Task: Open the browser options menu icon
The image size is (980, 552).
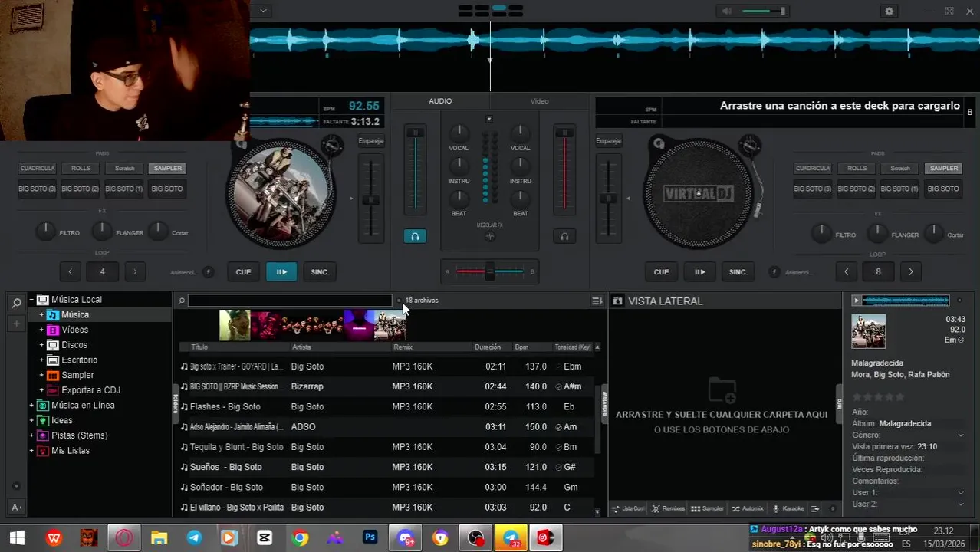Action: [597, 301]
